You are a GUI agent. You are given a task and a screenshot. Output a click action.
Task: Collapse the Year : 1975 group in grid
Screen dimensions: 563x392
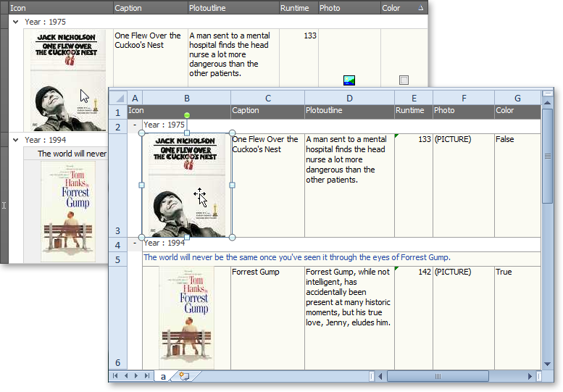point(15,22)
